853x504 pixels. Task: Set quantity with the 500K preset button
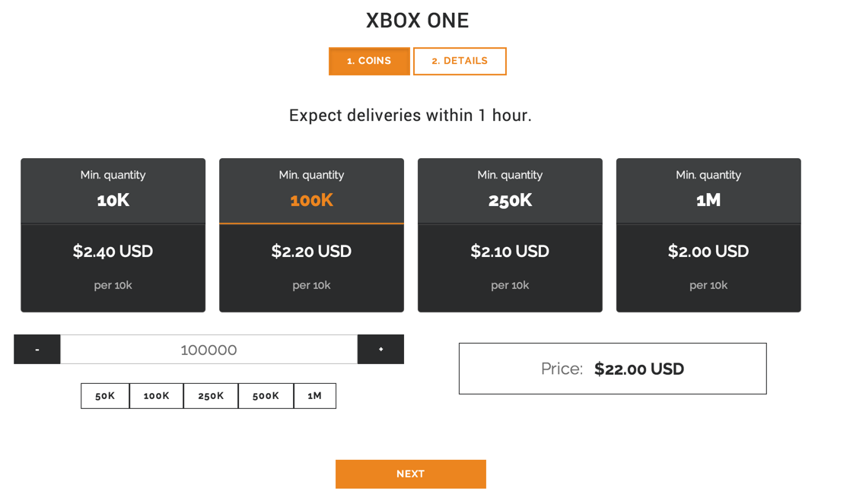[x=266, y=396]
